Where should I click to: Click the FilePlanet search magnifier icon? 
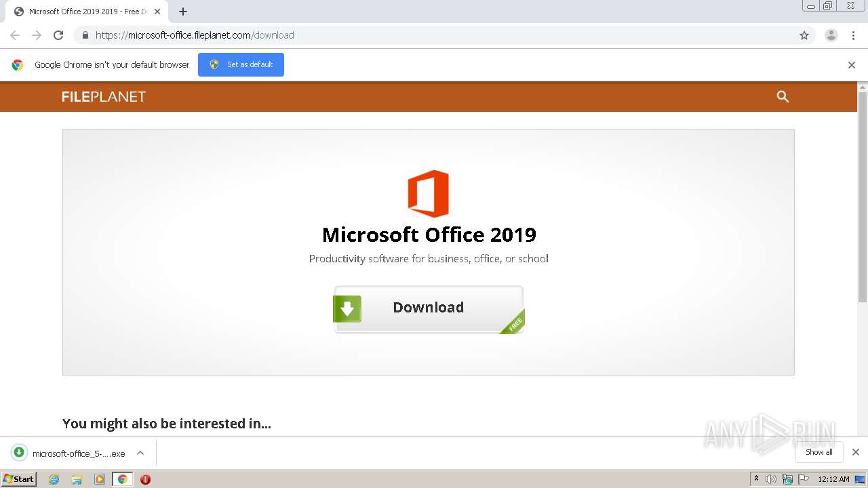pyautogui.click(x=783, y=97)
